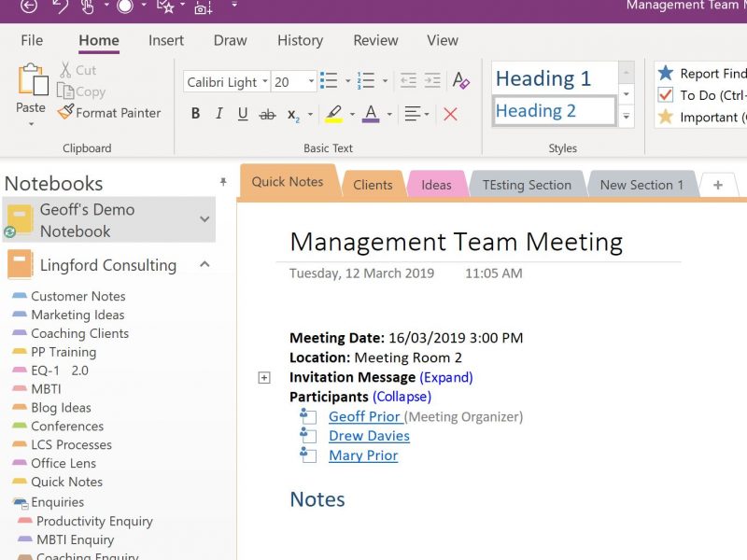Open highlight color dropdown arrow
Screen dimensions: 747x560
point(352,114)
